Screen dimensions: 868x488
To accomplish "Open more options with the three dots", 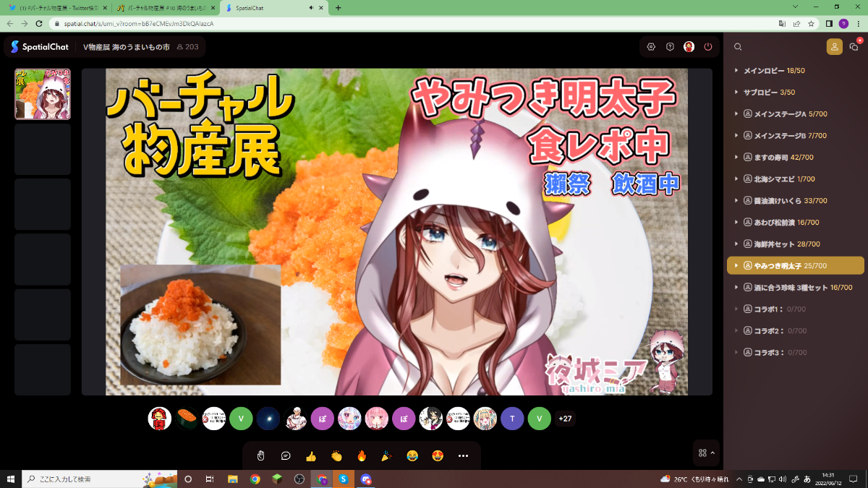I will click(464, 455).
